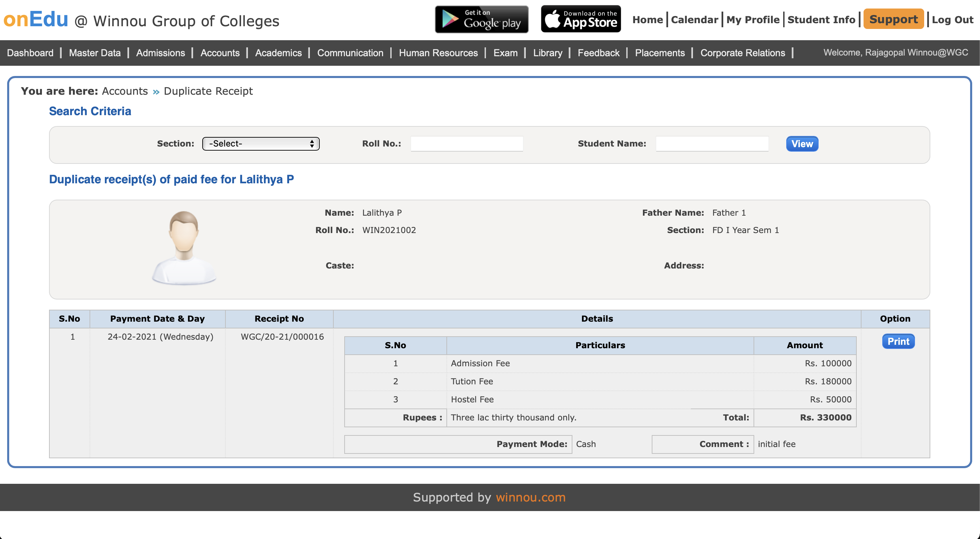Click Accounts in the breadcrumb

click(125, 91)
